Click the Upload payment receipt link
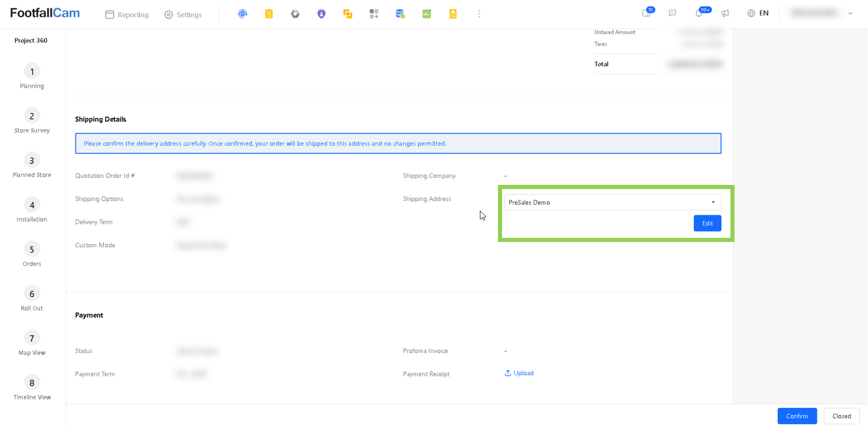The width and height of the screenshot is (868, 430). click(x=519, y=373)
